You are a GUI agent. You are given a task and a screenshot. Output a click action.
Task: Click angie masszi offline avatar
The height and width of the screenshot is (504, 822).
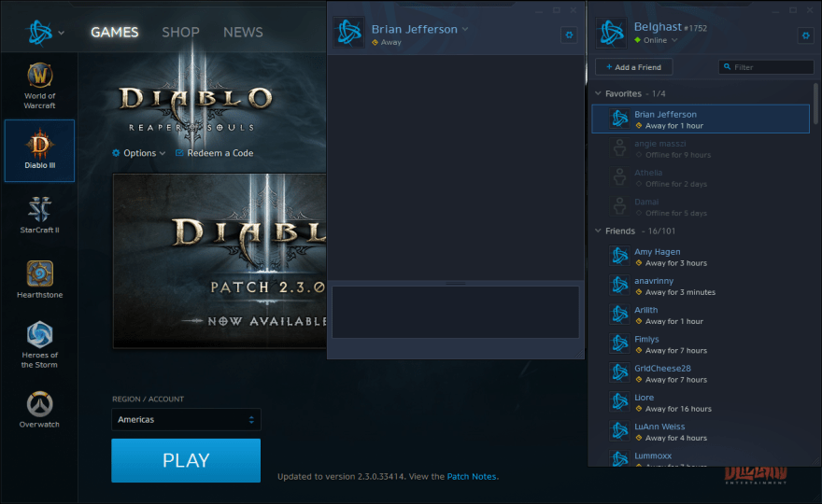619,148
